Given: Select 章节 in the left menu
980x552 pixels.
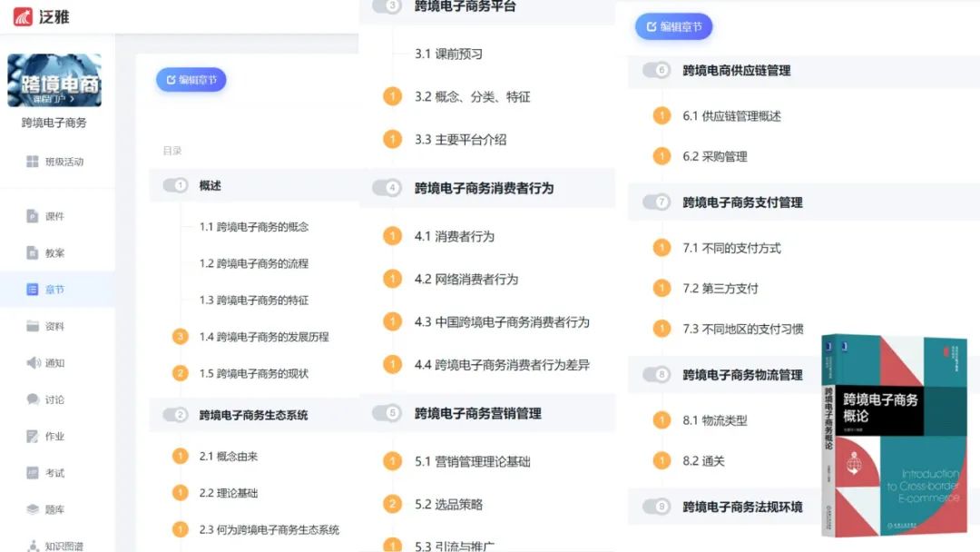Looking at the screenshot, I should click(54, 290).
